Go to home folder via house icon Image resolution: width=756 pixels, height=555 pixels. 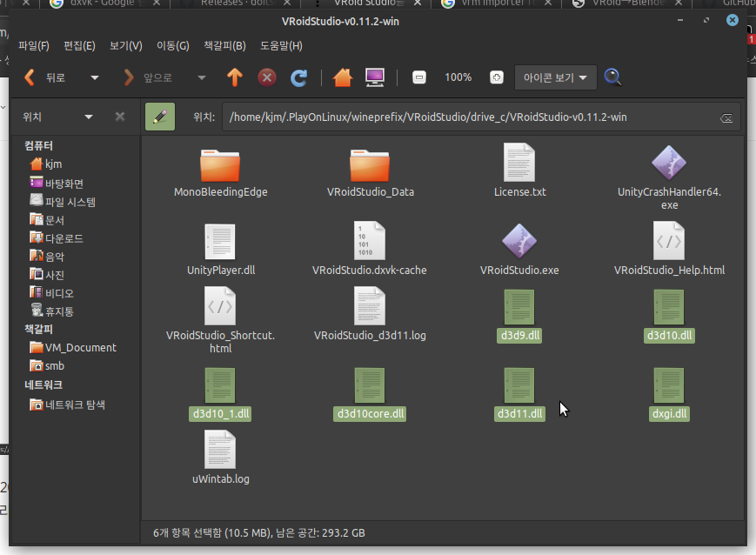click(x=342, y=77)
